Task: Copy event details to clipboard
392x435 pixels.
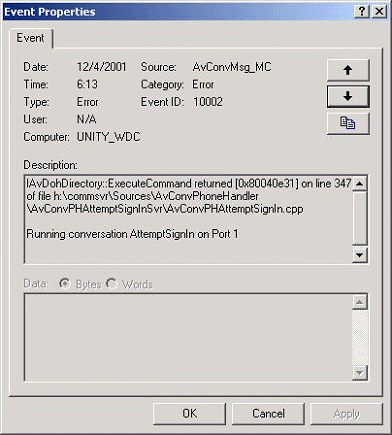Action: [x=348, y=123]
